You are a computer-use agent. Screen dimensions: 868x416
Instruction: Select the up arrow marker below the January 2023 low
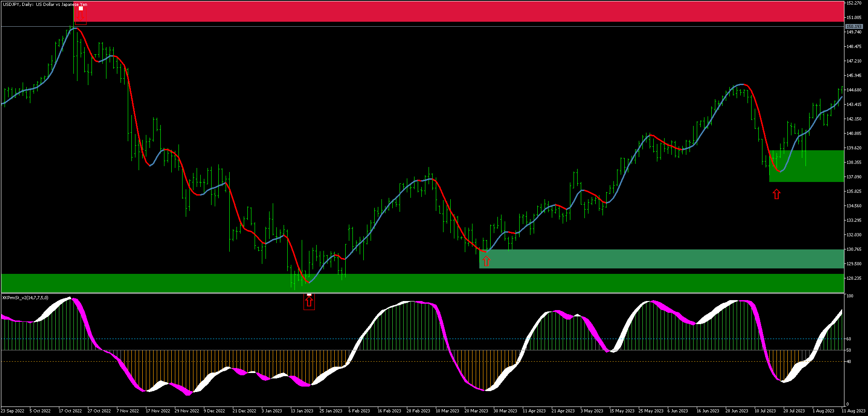[309, 303]
